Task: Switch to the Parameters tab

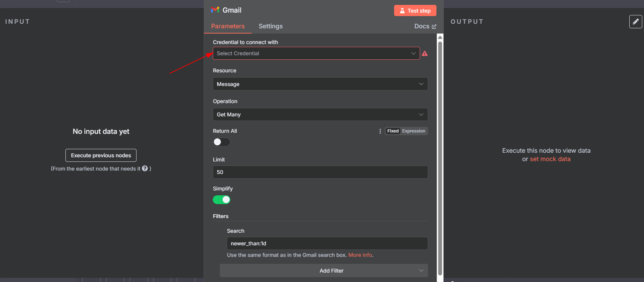Action: [228, 26]
